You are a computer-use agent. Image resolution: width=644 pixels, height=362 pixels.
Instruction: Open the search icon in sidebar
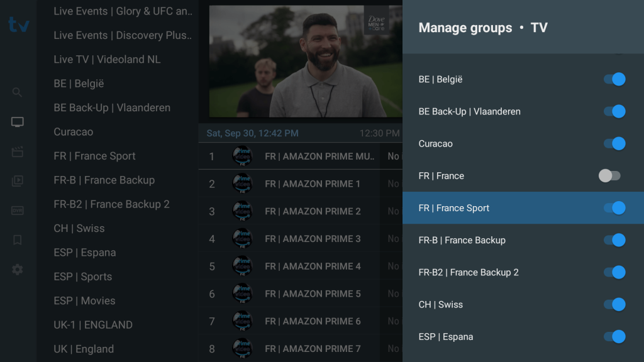[18, 92]
